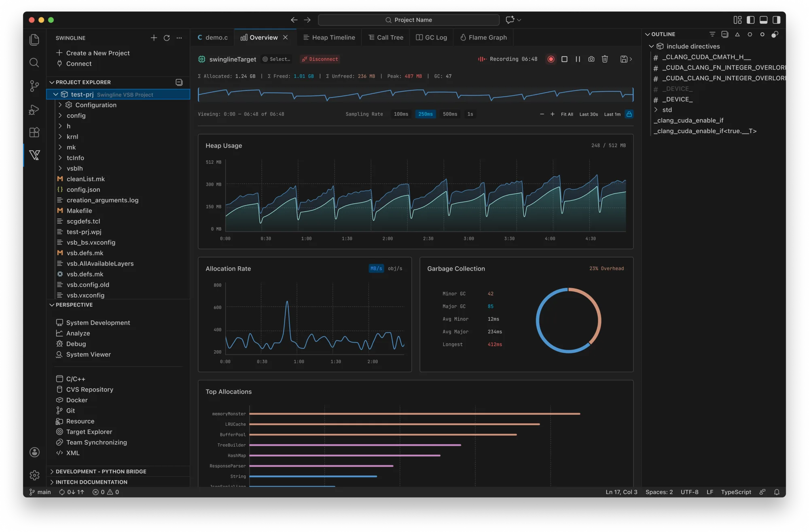
Task: Switch to Heap Timeline tab
Action: [x=329, y=37]
